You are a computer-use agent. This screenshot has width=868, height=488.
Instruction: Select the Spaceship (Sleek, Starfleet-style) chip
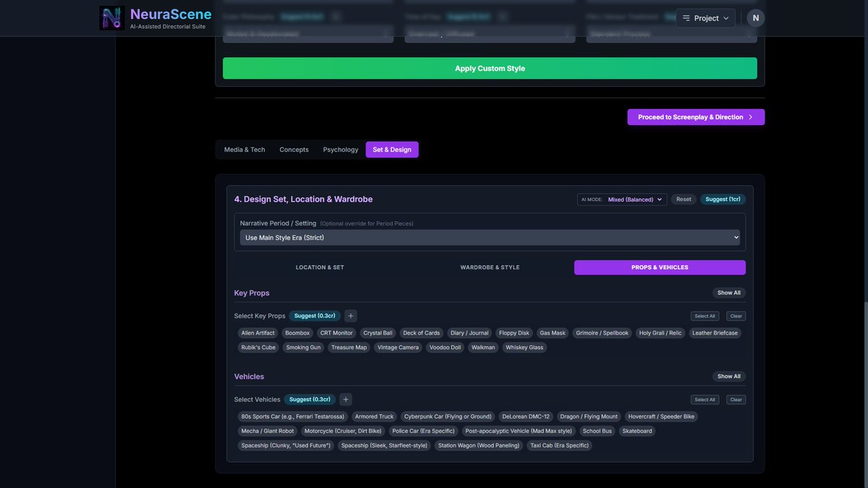[384, 445]
